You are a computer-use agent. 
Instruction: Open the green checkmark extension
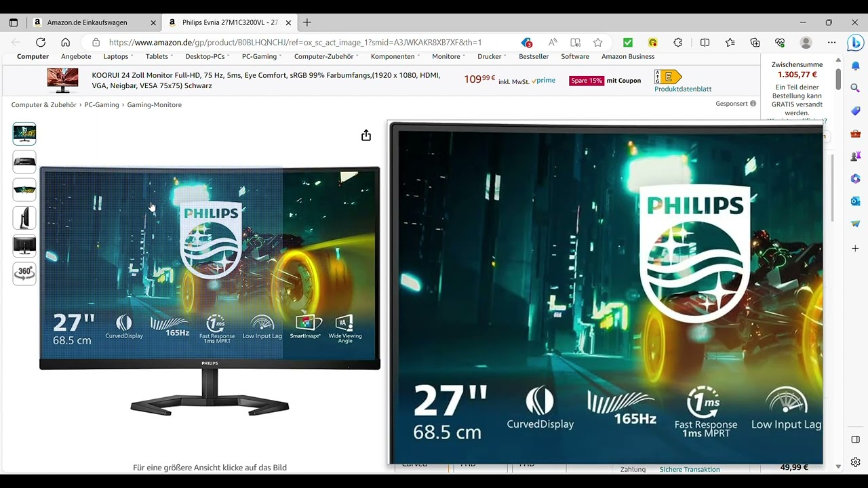(628, 42)
